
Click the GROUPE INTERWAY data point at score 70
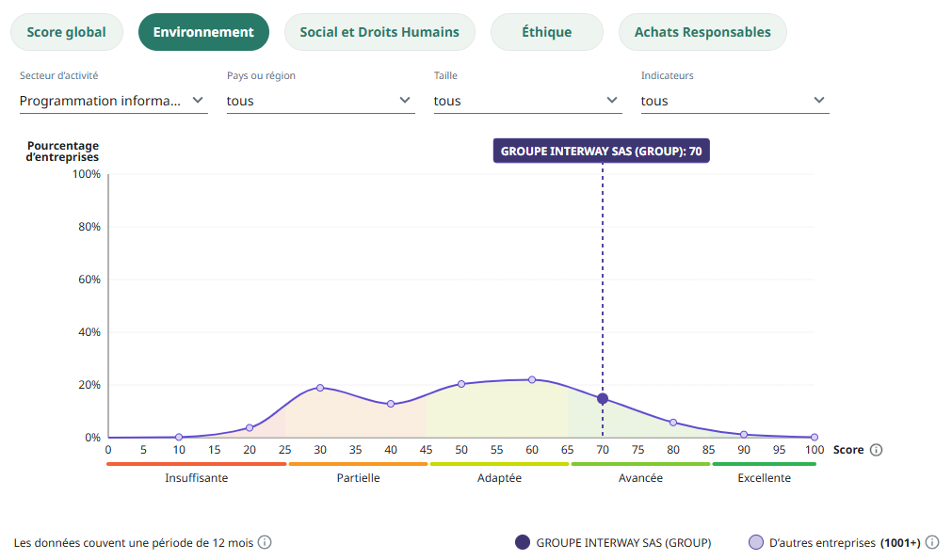[x=603, y=398]
